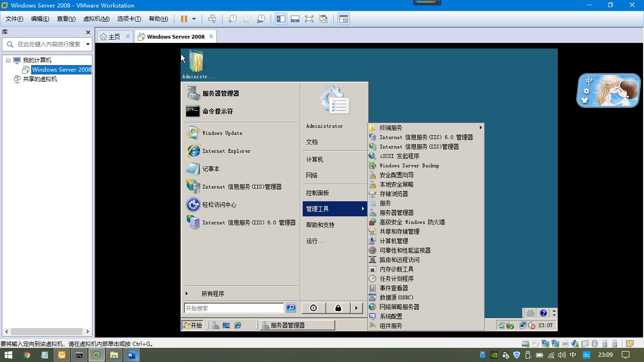Open Internet Explorer from guest quick launch

(x=238, y=325)
